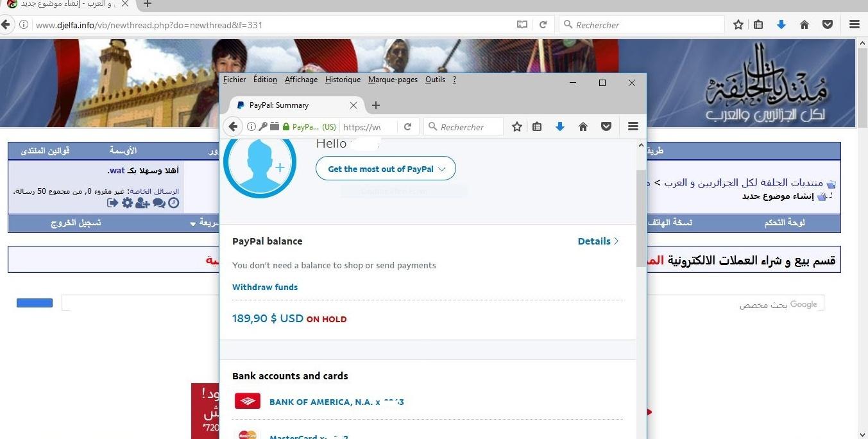Click the 189,90 $ USD balance
Viewport: 868px width, 439px height.
[x=268, y=318]
